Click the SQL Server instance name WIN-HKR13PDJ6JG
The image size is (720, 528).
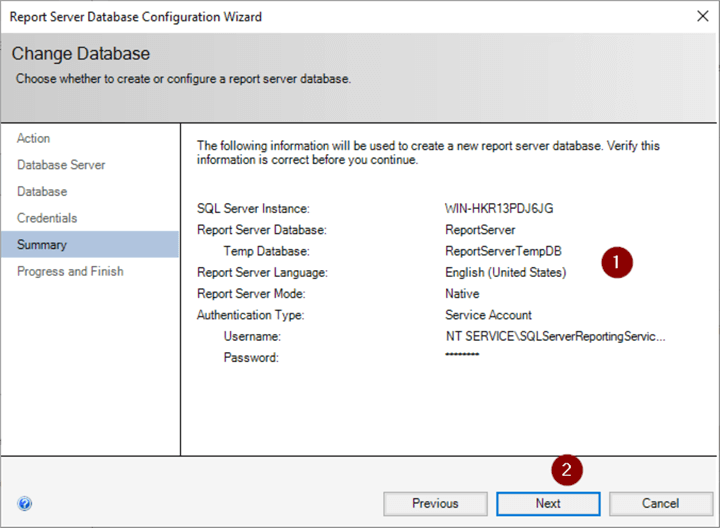(499, 209)
